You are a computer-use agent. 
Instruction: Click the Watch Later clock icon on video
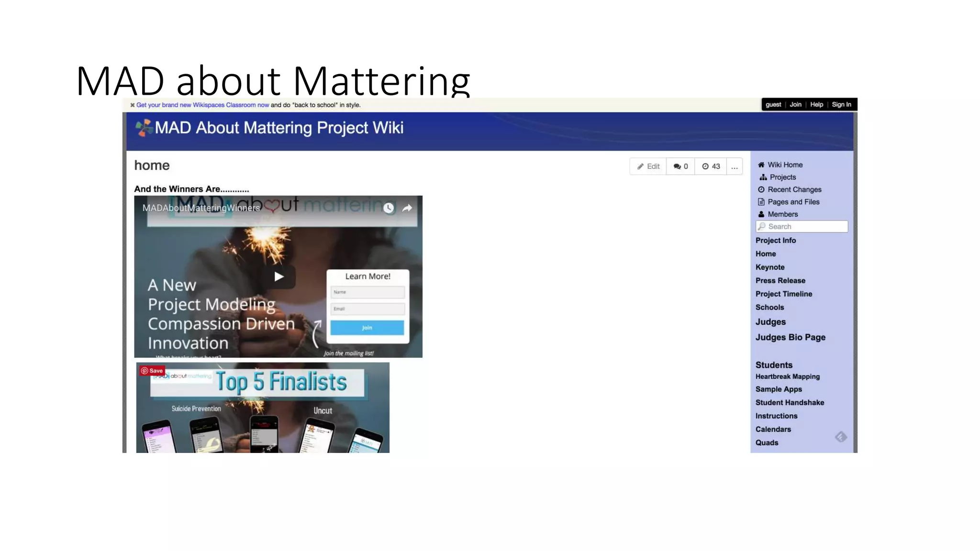[389, 208]
